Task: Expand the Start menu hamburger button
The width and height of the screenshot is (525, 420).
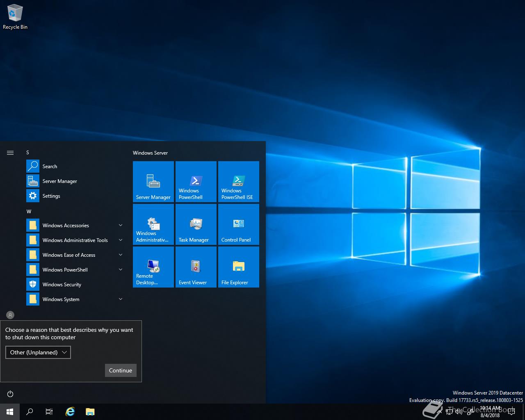Action: tap(10, 153)
